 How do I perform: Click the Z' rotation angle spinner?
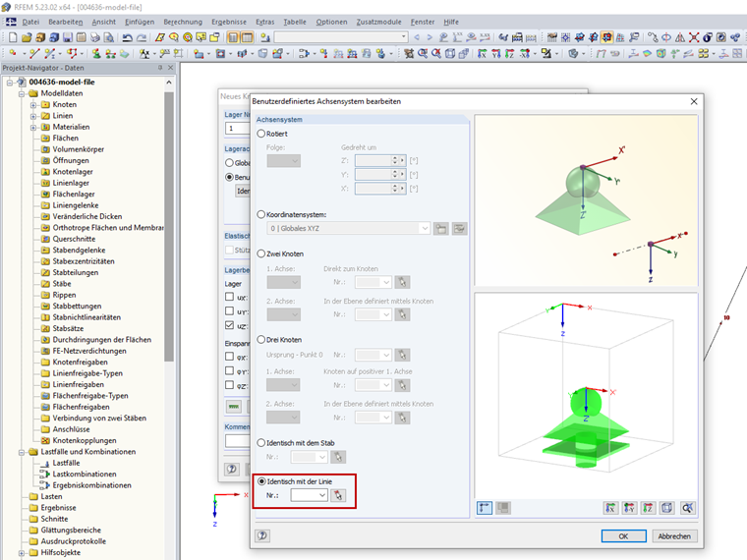point(394,160)
